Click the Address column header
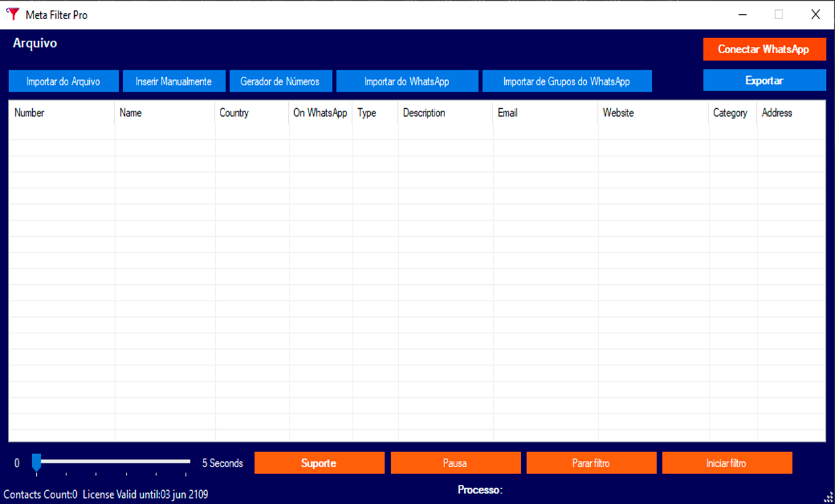 [x=791, y=113]
